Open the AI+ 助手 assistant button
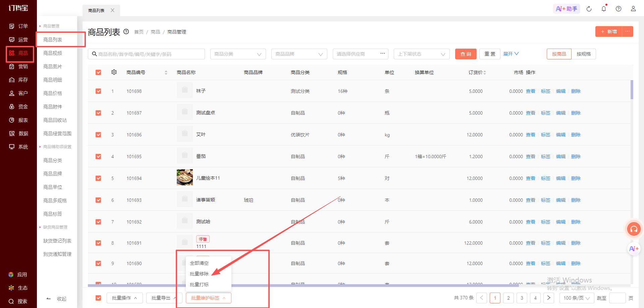This screenshot has width=644, height=308. (567, 9)
